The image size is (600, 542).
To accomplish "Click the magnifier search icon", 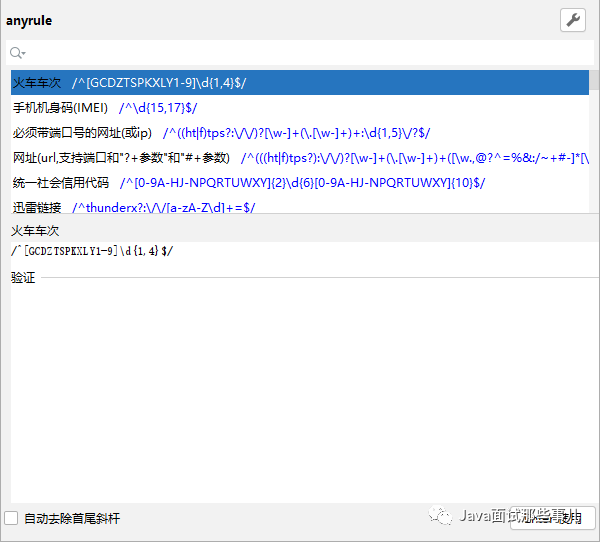I will [14, 53].
